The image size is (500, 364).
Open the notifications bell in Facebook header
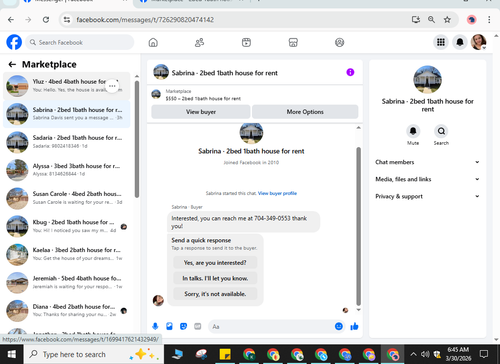tap(460, 42)
